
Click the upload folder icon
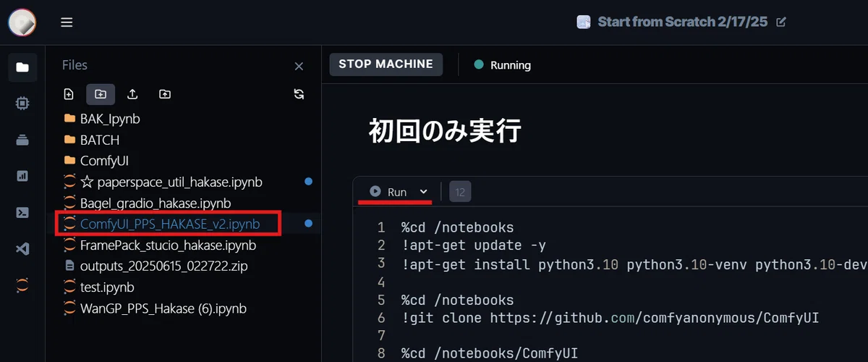(x=165, y=94)
